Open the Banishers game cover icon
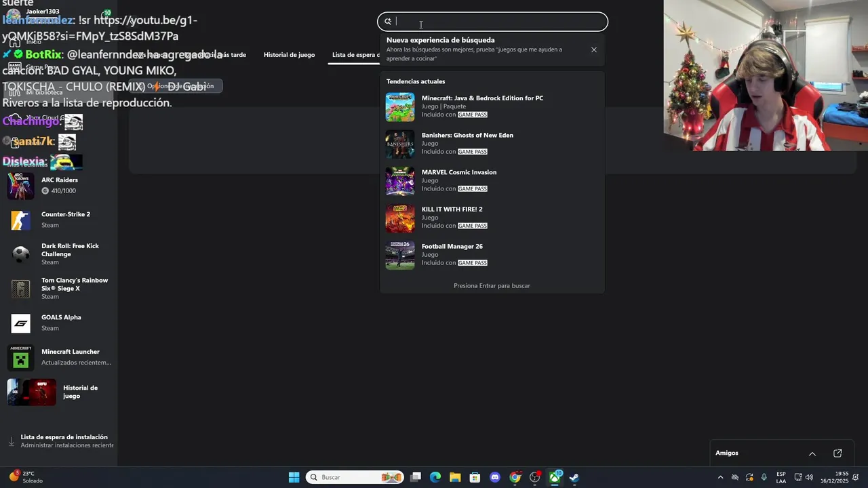This screenshot has width=868, height=488. tap(400, 144)
